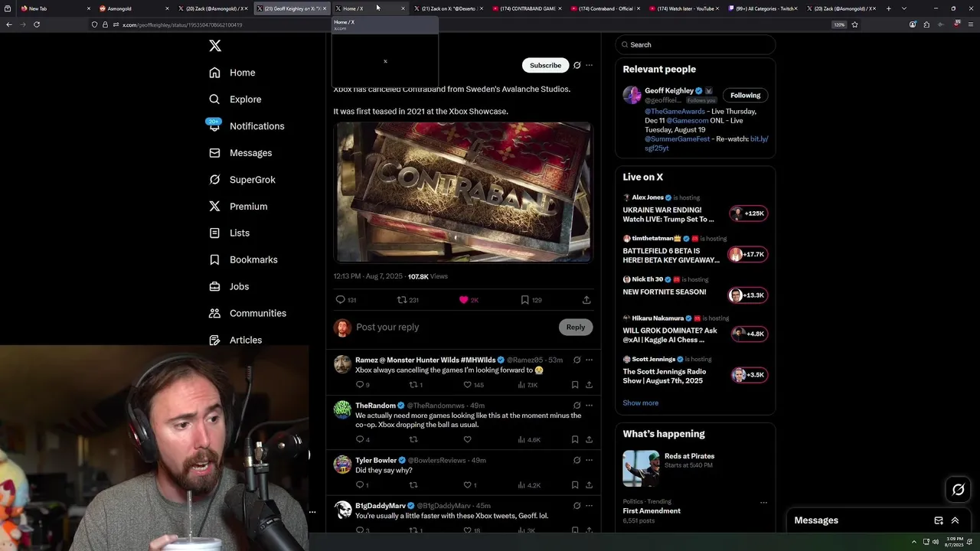Open timthetatman Battlefield 6 live stream
This screenshot has width=980, height=551.
[x=695, y=249]
